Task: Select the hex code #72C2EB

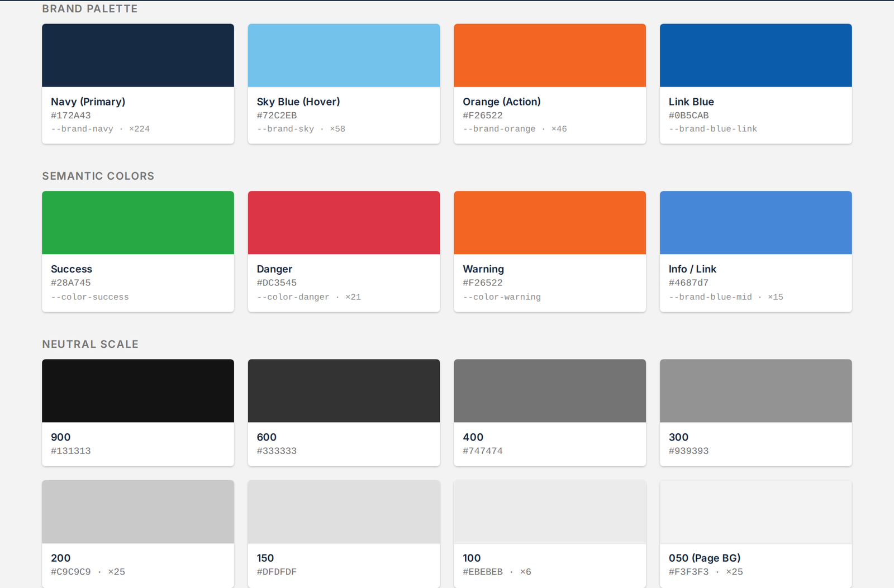Action: coord(277,116)
